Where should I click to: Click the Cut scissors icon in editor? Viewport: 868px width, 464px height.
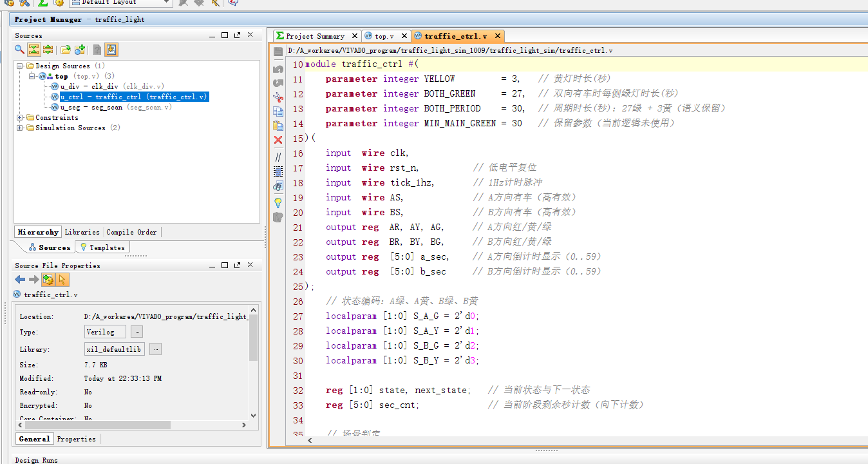pos(278,97)
